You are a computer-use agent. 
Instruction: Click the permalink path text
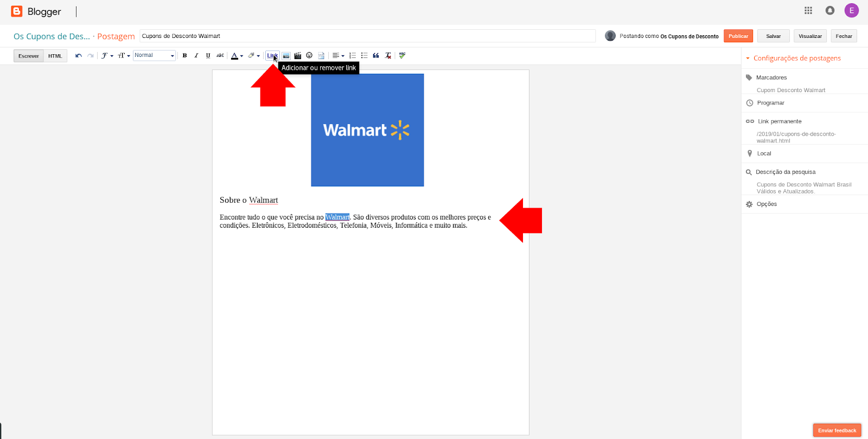pyautogui.click(x=796, y=137)
